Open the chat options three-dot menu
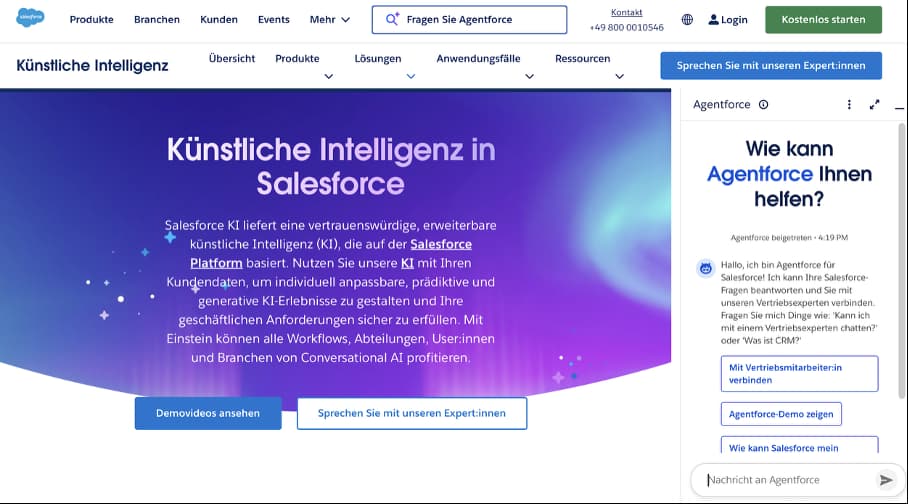The height and width of the screenshot is (504, 908). click(x=849, y=105)
